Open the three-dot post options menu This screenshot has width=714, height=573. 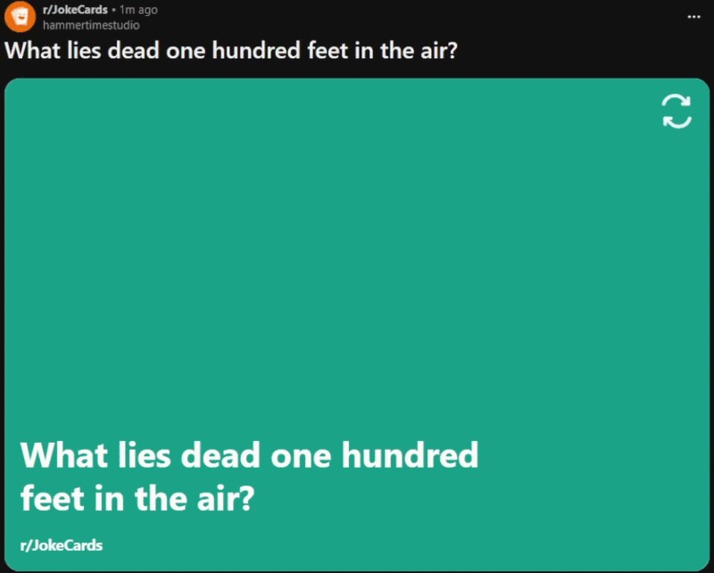(694, 17)
